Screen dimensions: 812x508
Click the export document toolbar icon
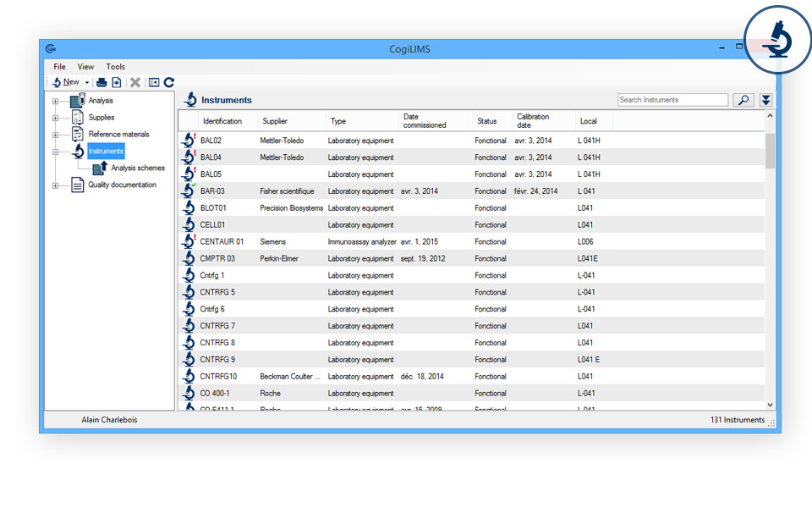(117, 82)
